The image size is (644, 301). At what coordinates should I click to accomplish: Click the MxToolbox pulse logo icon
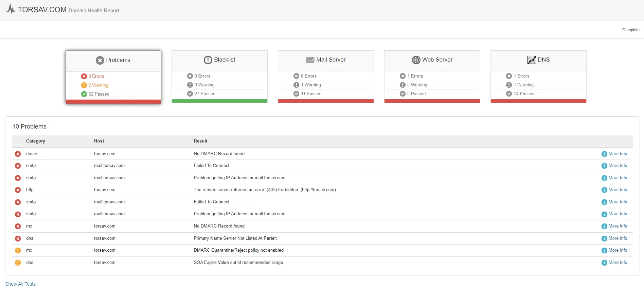click(11, 9)
